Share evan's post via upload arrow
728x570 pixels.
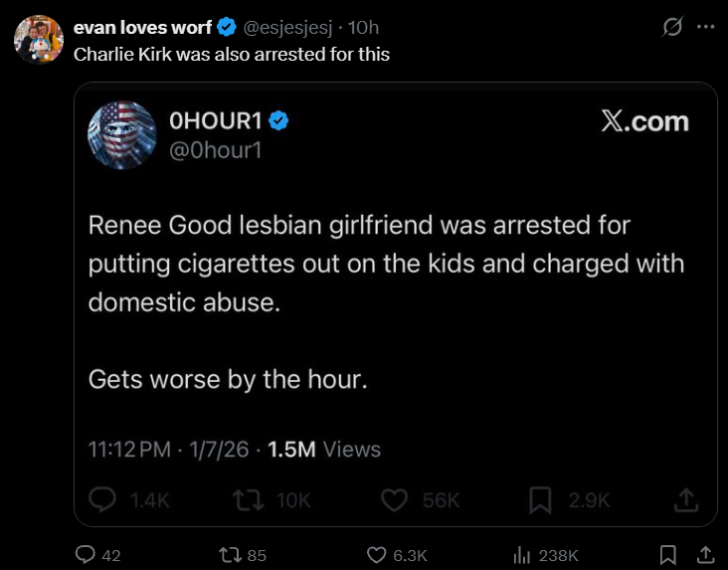click(705, 554)
